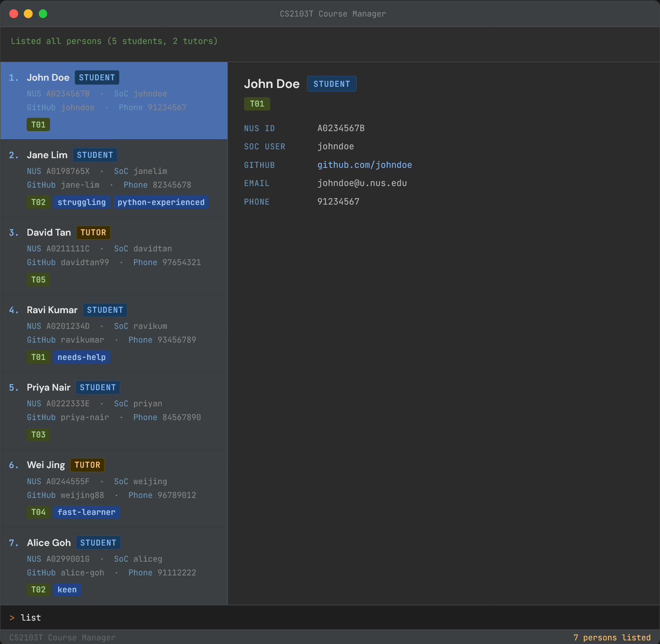Screen dimensions: 660x644
Task: Click the needs-help tag on Ravi Kumar
Action: point(81,357)
